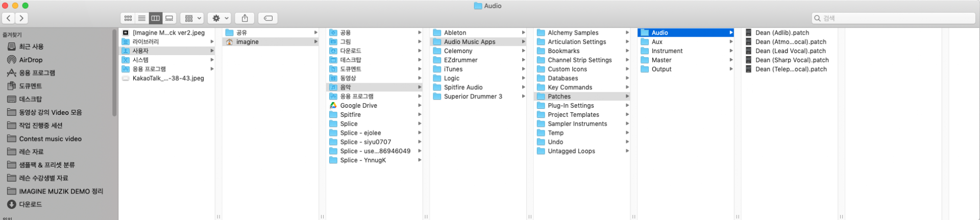
Task: Select the Sampler Instruments folder
Action: (x=577, y=124)
